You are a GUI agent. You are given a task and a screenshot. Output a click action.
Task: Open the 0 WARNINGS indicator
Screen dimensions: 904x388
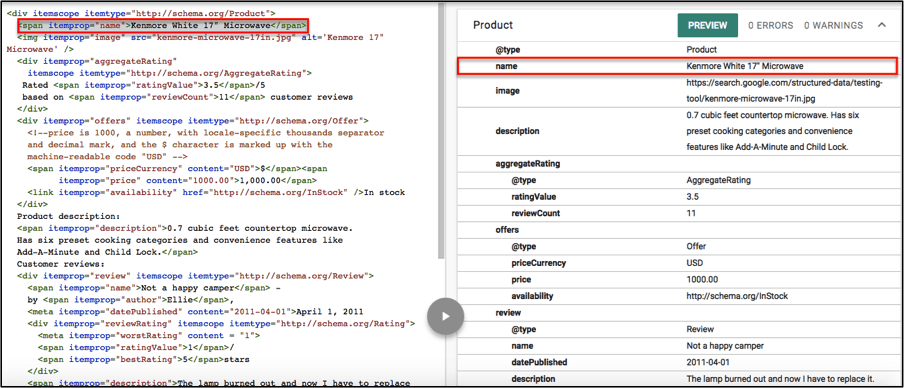(x=833, y=25)
